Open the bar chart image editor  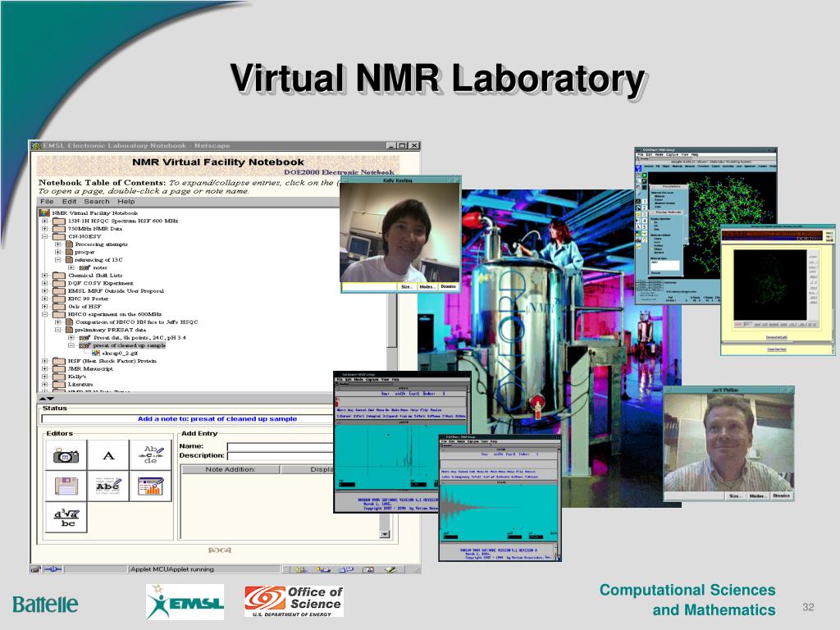pyautogui.click(x=151, y=486)
